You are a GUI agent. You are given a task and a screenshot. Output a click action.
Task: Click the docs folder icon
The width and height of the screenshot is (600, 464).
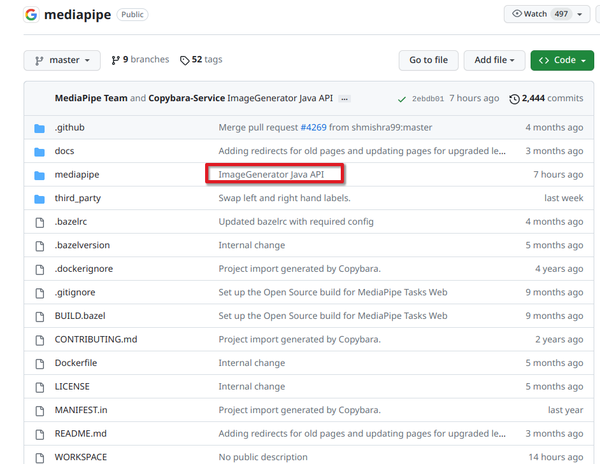coord(40,151)
